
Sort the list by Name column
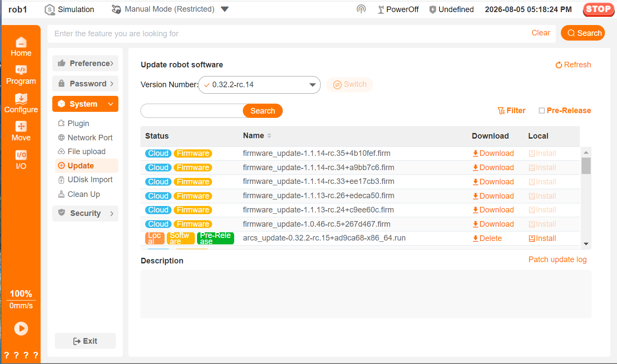(x=257, y=136)
